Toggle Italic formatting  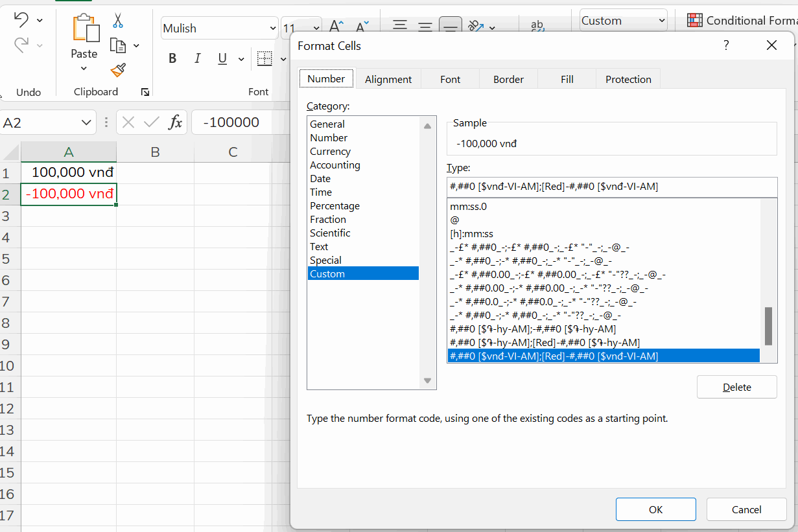[198, 59]
